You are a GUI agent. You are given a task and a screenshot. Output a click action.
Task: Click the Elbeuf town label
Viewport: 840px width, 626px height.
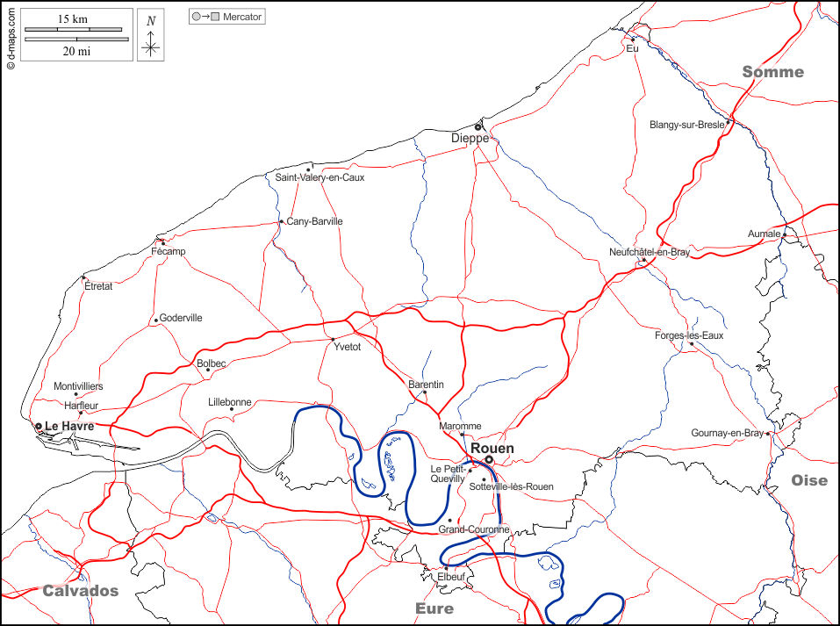coord(451,577)
